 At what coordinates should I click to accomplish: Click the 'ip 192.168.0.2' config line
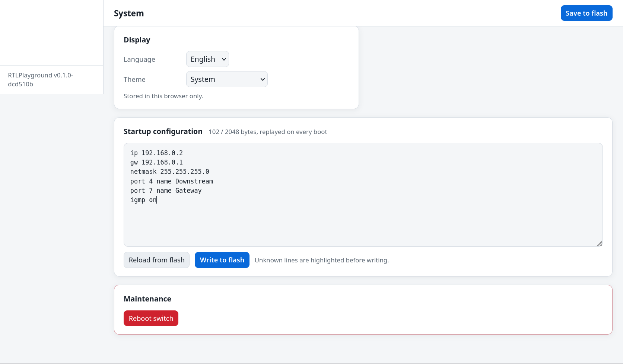[156, 153]
